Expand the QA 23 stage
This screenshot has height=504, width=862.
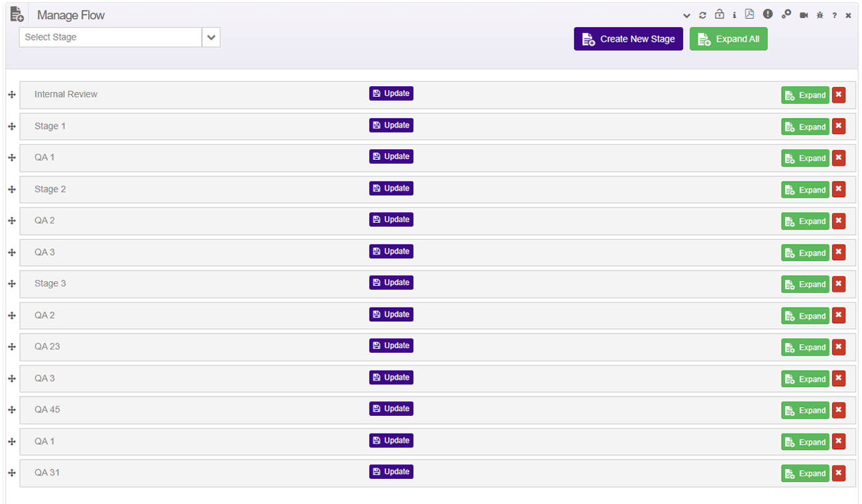click(x=805, y=347)
